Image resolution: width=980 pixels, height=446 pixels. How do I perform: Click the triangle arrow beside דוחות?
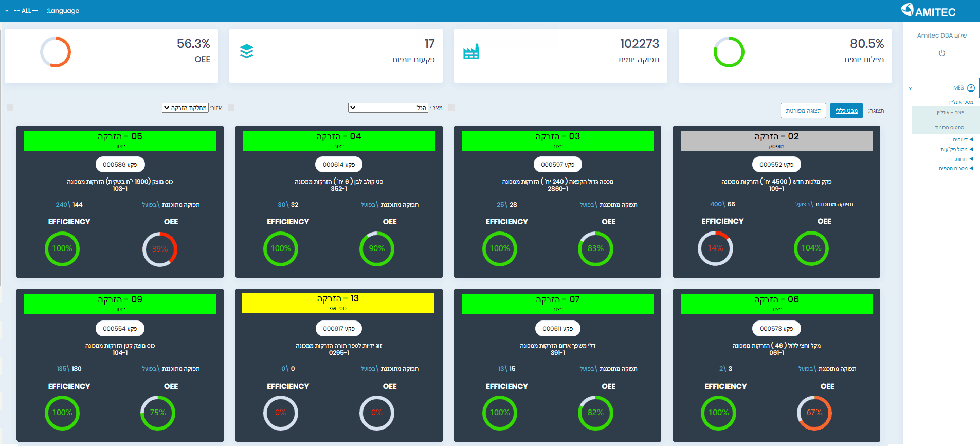click(971, 159)
